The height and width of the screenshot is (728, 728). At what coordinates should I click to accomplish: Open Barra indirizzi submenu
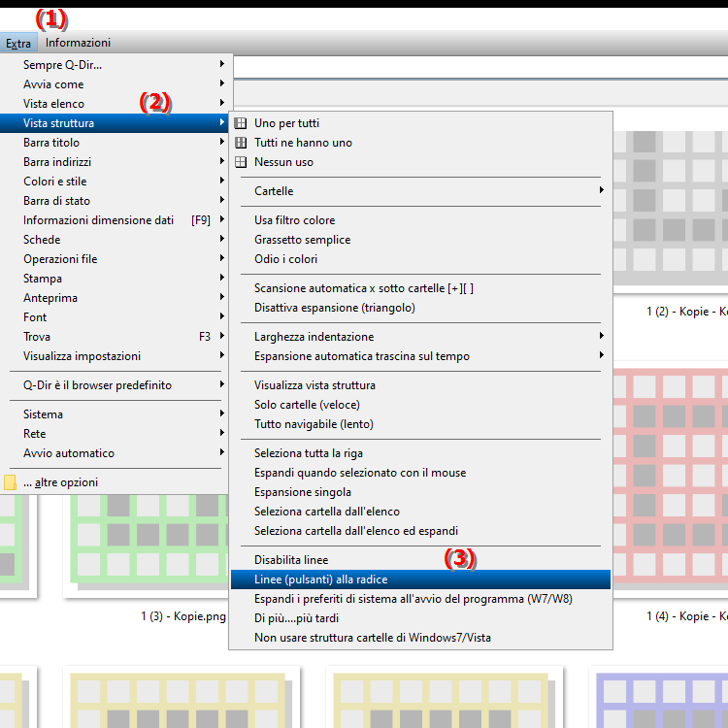(114, 162)
